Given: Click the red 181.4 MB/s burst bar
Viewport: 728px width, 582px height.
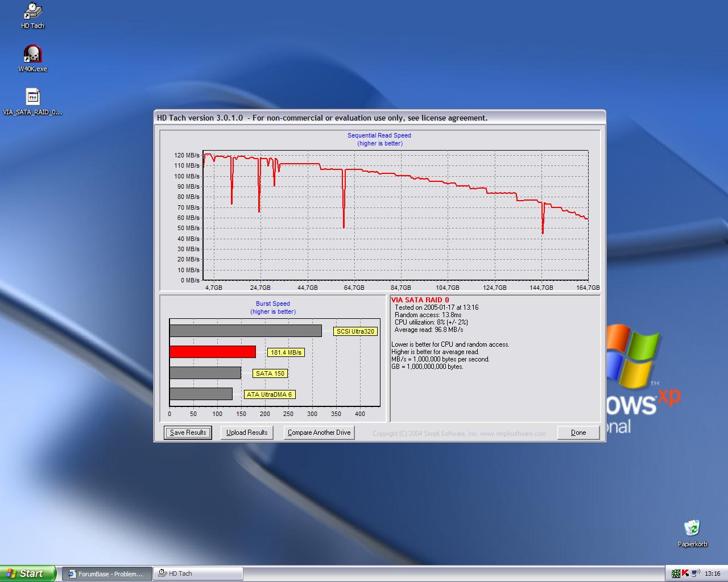Looking at the screenshot, I should pos(213,352).
